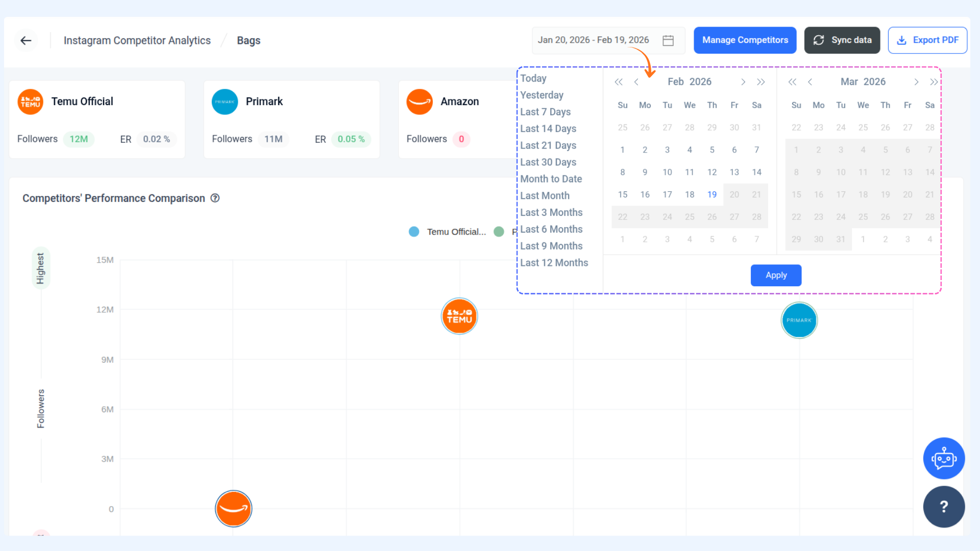Click the Sync data refresh button

pos(842,40)
